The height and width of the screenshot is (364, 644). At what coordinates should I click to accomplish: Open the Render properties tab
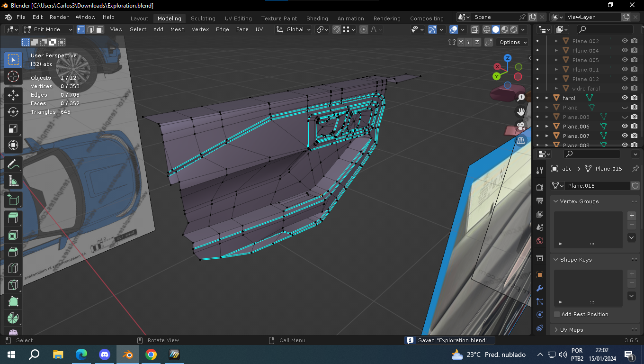point(540,188)
